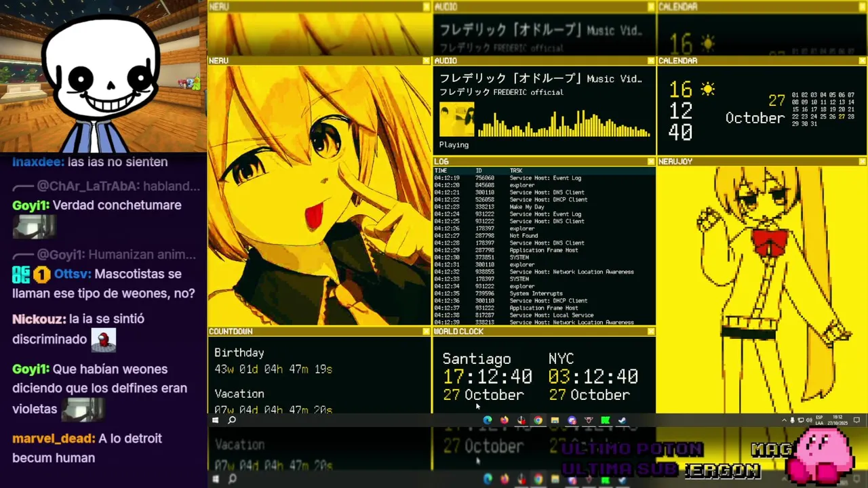The image size is (868, 488).
Task: Click the 03:12:40 NYC time
Action: (593, 377)
